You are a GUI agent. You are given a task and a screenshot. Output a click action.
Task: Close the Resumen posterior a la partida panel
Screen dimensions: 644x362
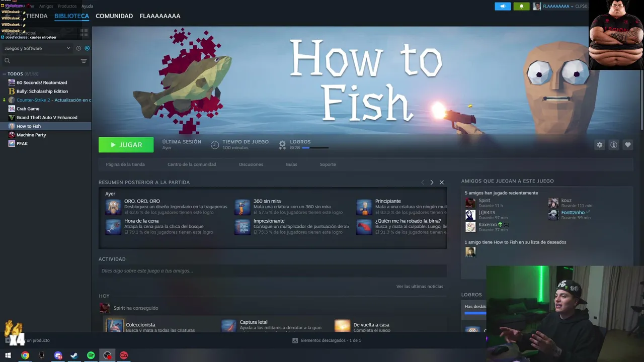pyautogui.click(x=442, y=183)
